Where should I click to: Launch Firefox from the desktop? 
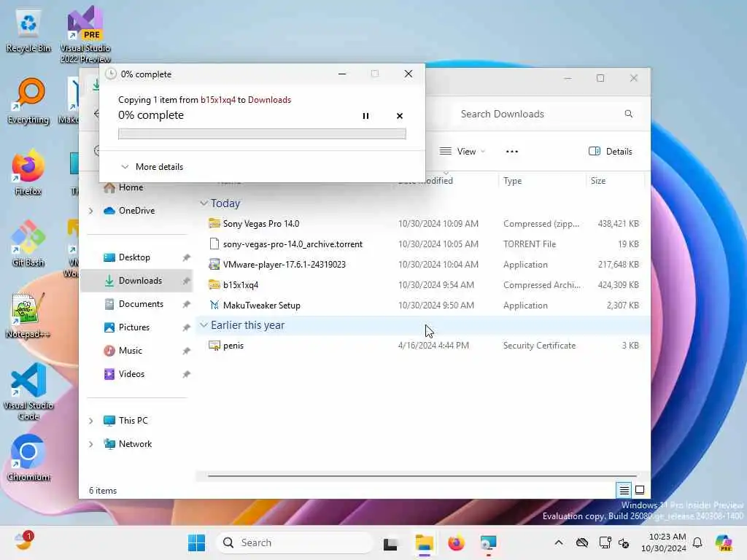(x=28, y=172)
